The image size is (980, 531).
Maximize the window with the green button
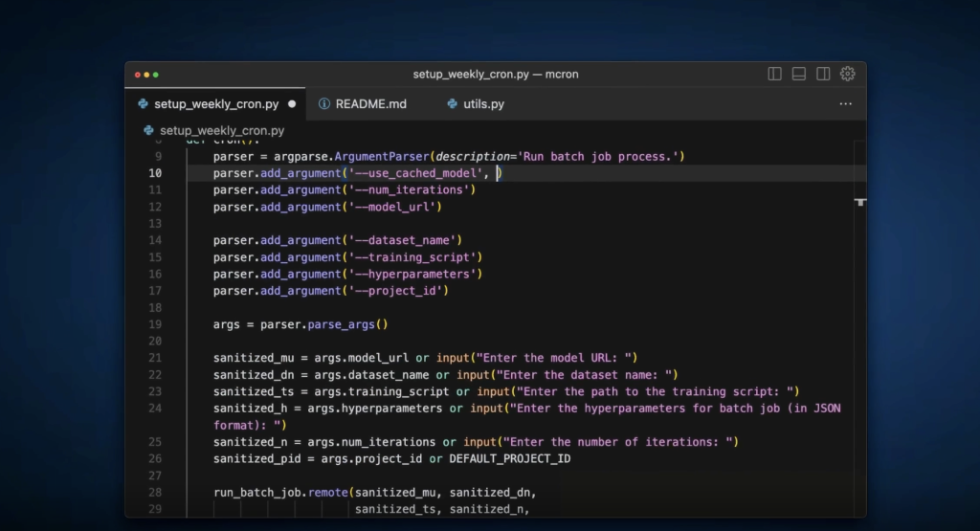[x=156, y=75]
